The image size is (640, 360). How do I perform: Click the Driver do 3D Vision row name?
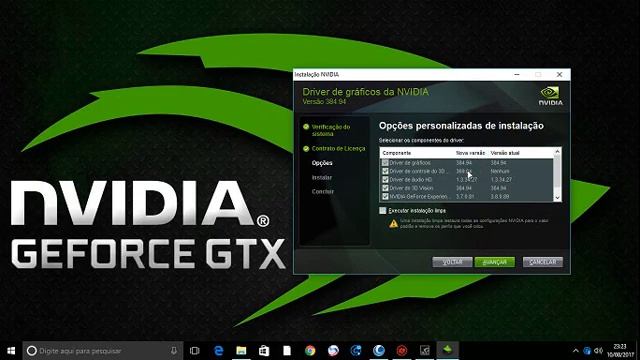coord(411,188)
